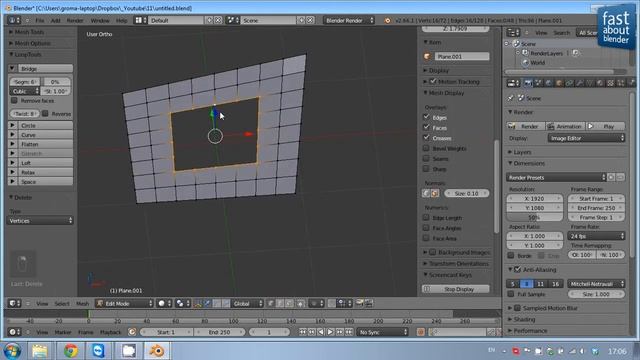This screenshot has height=360, width=640.
Task: Toggle the Anti-Aliasing checkbox
Action: click(x=518, y=269)
